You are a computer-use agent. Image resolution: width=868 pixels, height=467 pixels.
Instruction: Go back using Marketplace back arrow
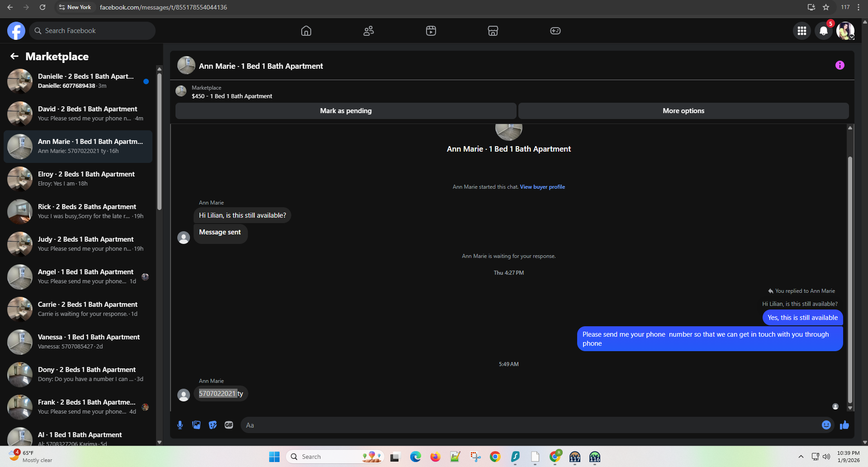[x=14, y=56]
